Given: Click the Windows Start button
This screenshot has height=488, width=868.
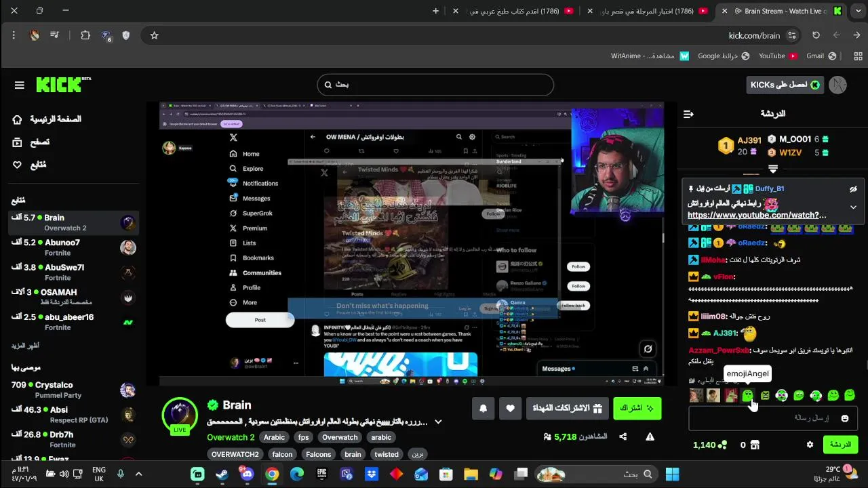Looking at the screenshot, I should click(x=672, y=474).
